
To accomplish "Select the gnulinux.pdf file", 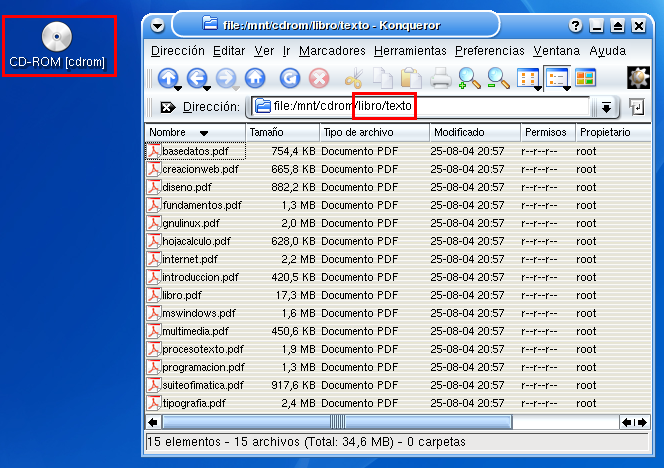I will pyautogui.click(x=191, y=223).
